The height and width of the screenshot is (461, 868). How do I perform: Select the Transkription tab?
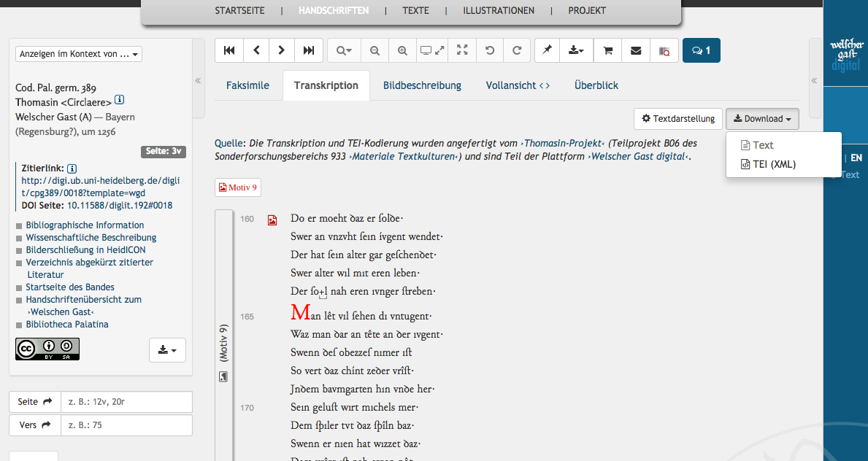(326, 85)
